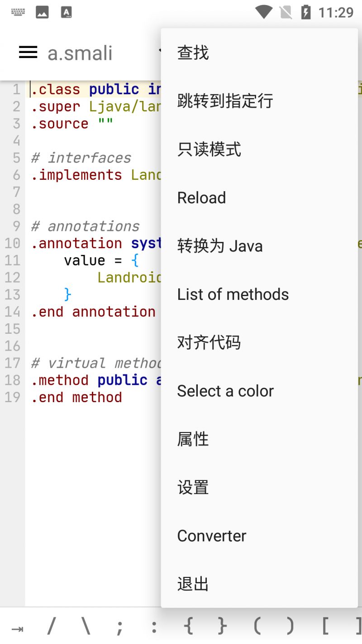Tap the forward slash symbol key
The height and width of the screenshot is (644, 362).
pos(52,627)
